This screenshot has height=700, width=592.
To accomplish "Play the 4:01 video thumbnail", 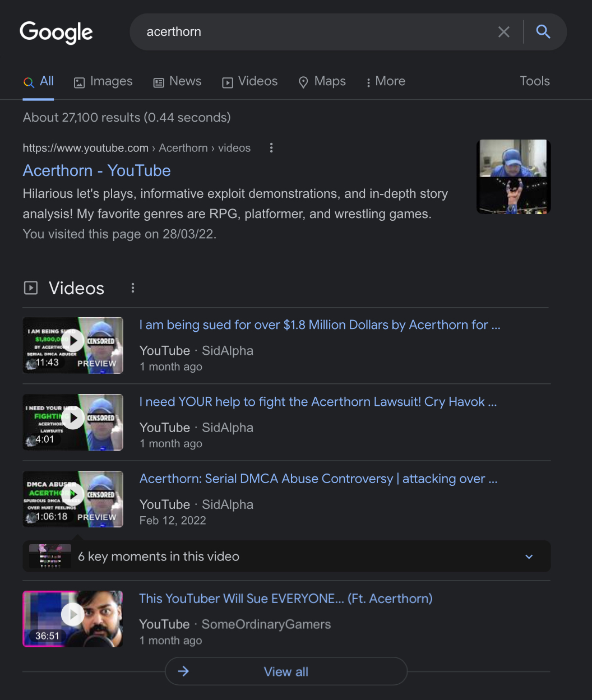I will [x=73, y=422].
